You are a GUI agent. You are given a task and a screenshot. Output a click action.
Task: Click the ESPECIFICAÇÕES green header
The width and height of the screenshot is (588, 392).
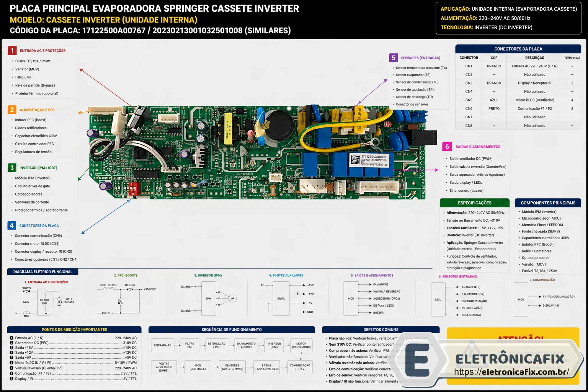[x=475, y=203]
